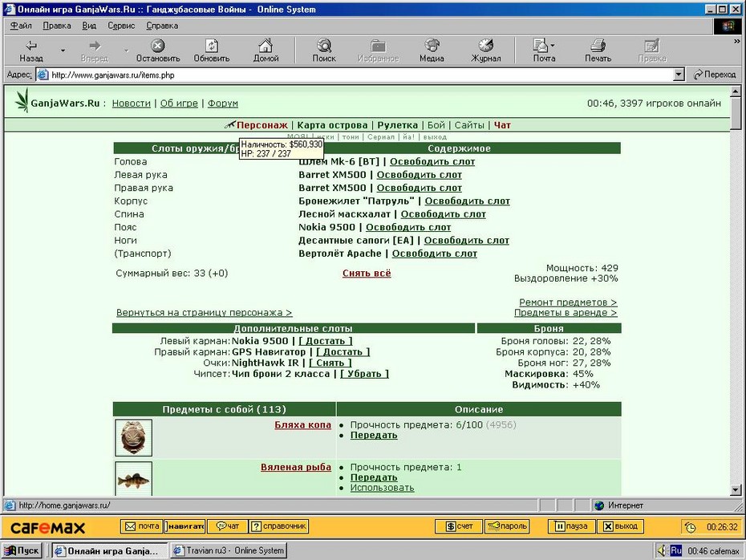Click the Бляха копа badge thumbnail

point(134,438)
